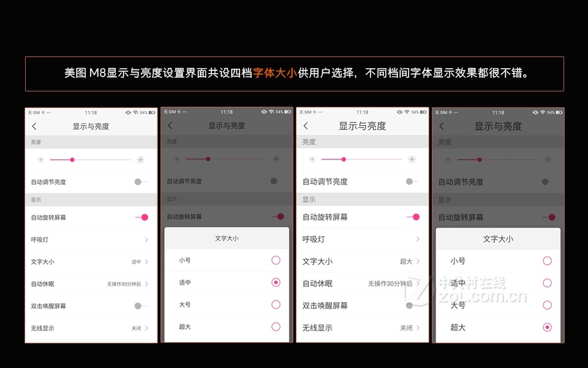Expand the 呼吸灯 row chevron

[146, 239]
